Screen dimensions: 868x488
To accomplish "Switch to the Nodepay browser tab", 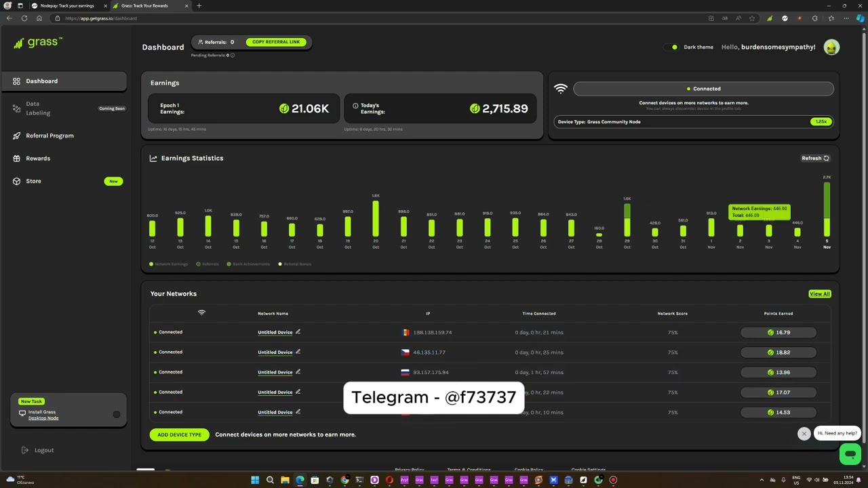I will (68, 5).
